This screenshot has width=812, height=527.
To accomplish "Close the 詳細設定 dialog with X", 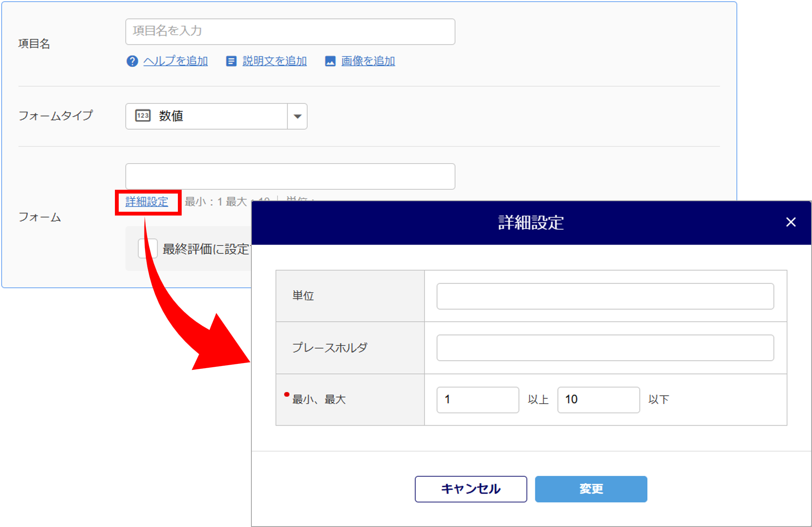I will click(790, 222).
